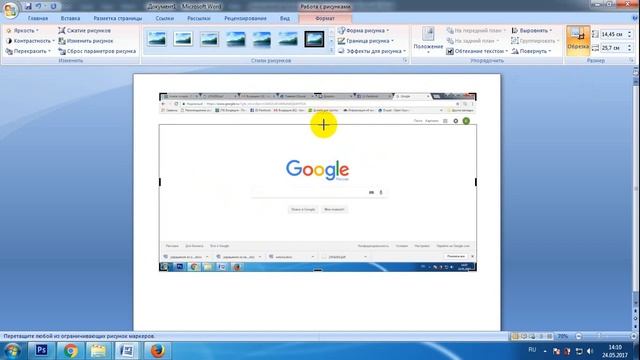Open the Положение (Position) dropdown
This screenshot has width=640, height=360.
click(x=428, y=41)
